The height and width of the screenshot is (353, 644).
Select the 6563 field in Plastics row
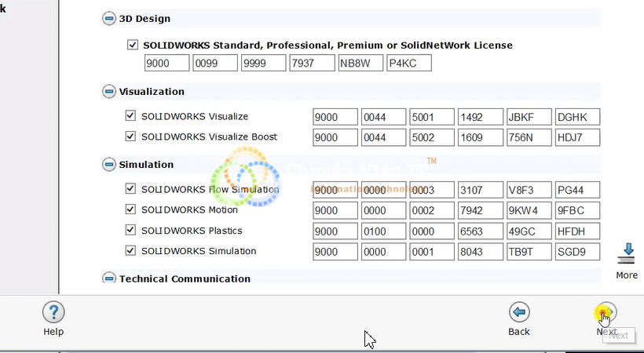[480, 231]
